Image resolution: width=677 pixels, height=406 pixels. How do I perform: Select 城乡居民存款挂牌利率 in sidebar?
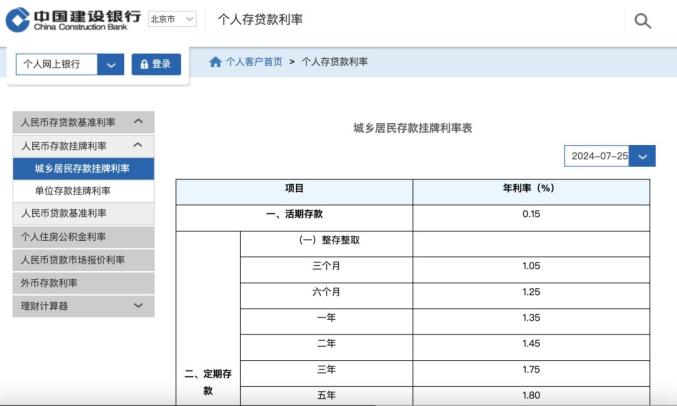tap(82, 168)
